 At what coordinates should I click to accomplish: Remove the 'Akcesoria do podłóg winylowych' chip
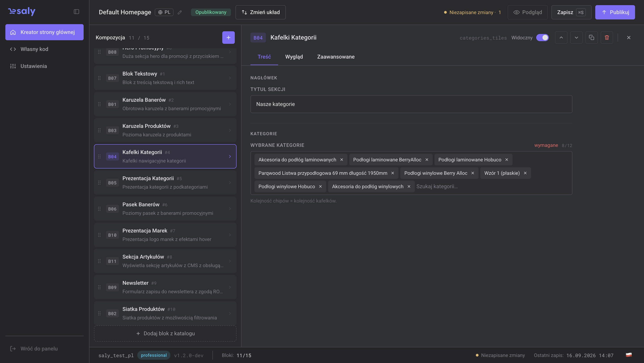point(409,187)
